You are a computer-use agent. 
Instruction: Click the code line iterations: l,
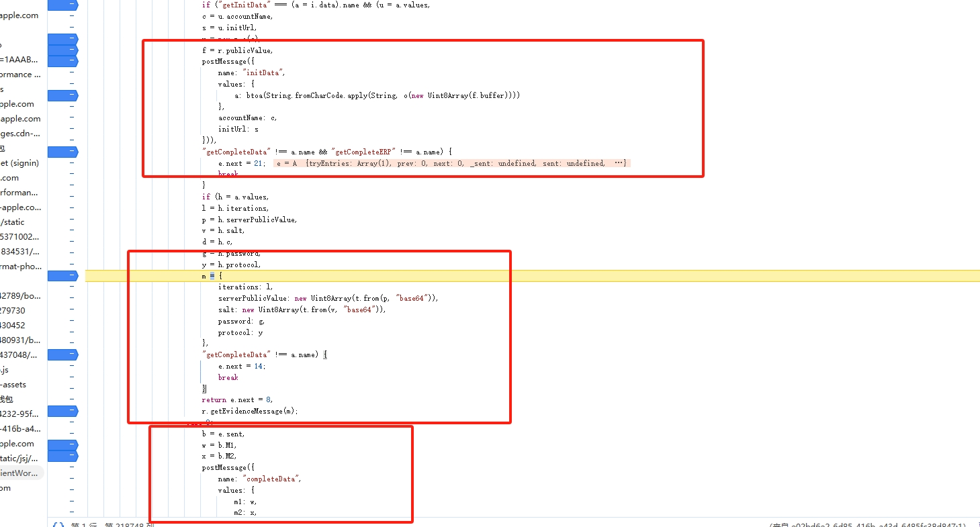pyautogui.click(x=245, y=287)
